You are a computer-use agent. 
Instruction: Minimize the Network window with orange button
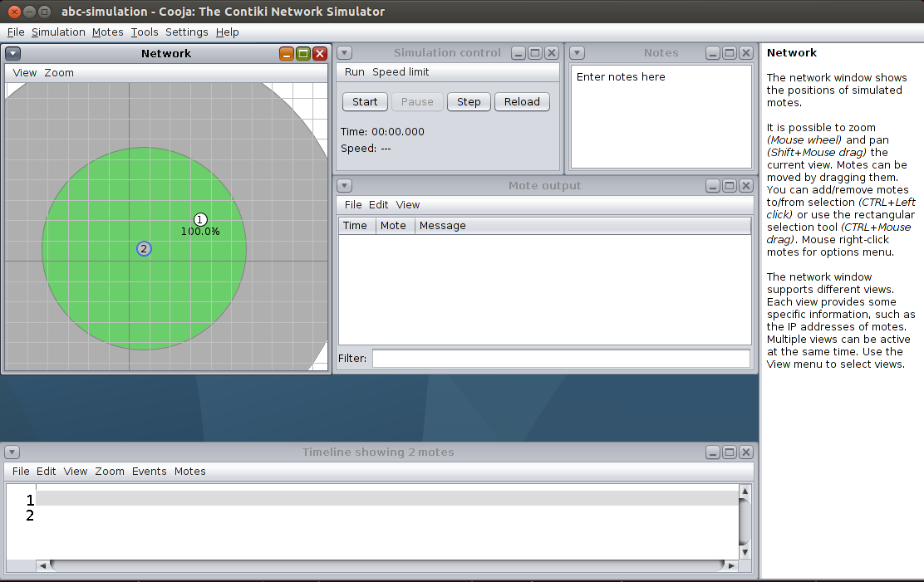(287, 54)
